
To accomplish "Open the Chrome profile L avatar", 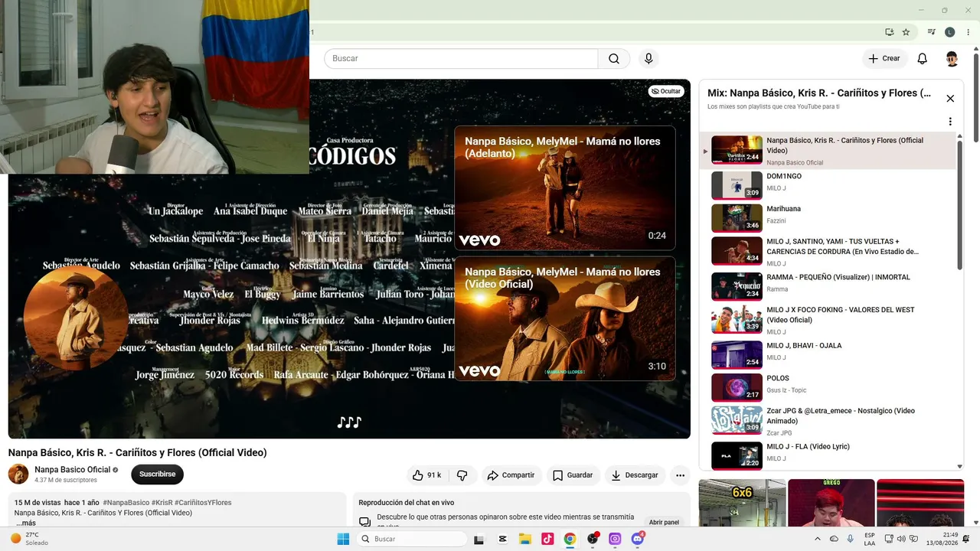I will pos(950,32).
